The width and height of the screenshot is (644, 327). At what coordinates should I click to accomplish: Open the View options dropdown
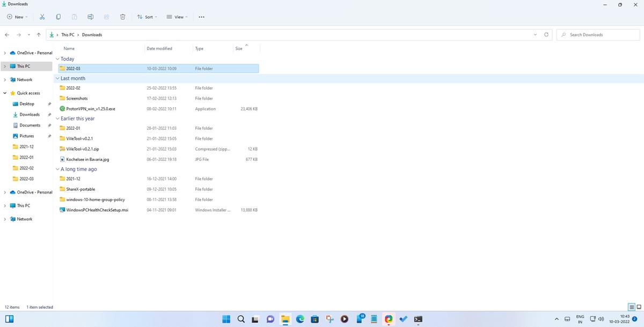(178, 17)
